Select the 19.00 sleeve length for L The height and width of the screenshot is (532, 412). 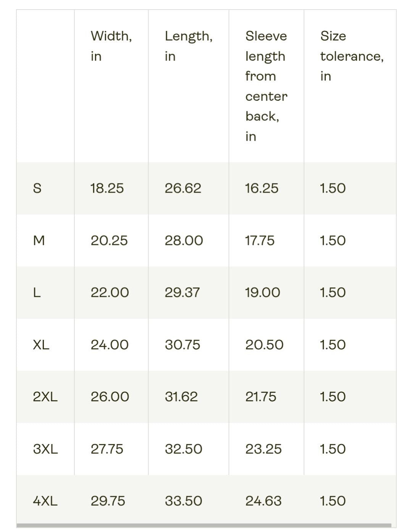262,292
